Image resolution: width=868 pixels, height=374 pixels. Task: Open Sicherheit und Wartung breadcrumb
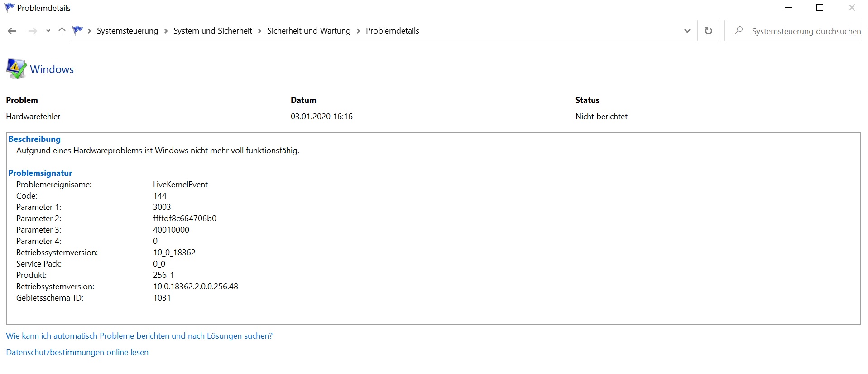coord(309,31)
